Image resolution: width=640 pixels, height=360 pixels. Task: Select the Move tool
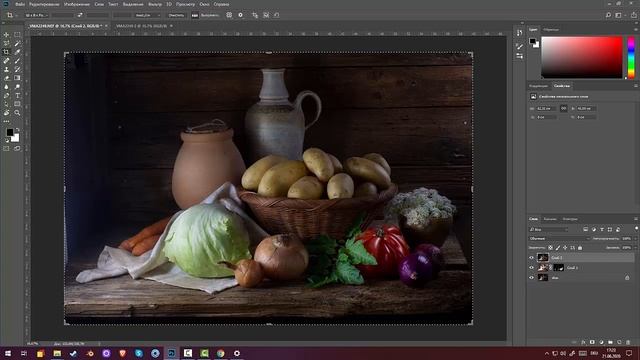click(6, 35)
